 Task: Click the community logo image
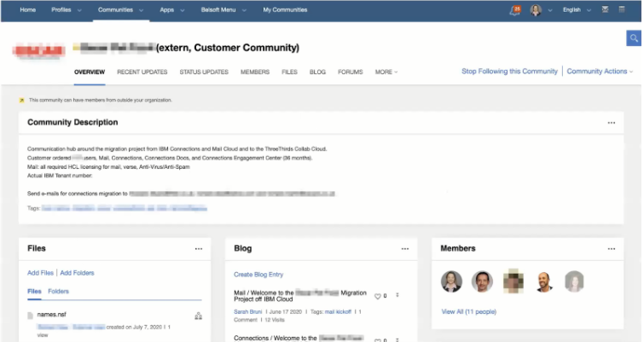(x=39, y=50)
